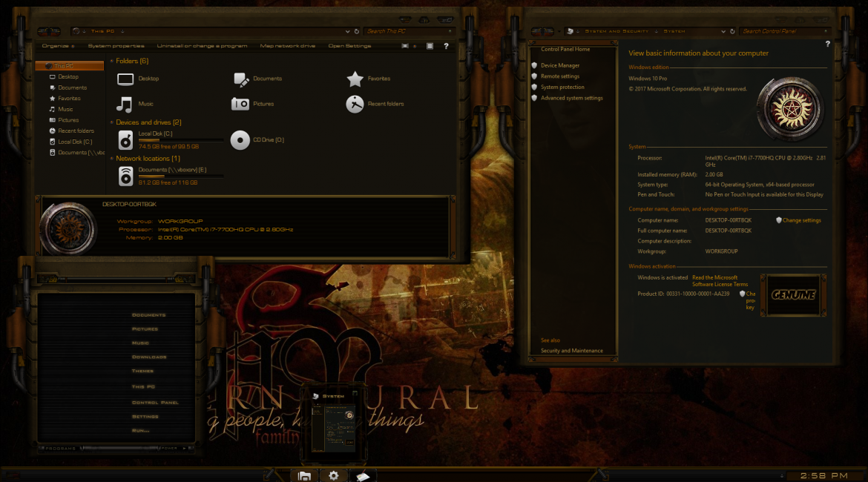Click the change view icon in This PC toolbar
The width and height of the screenshot is (868, 482).
tap(405, 46)
